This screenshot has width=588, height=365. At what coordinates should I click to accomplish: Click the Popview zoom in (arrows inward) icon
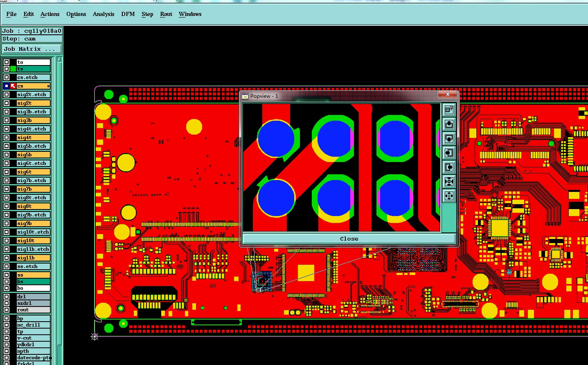pos(449,181)
